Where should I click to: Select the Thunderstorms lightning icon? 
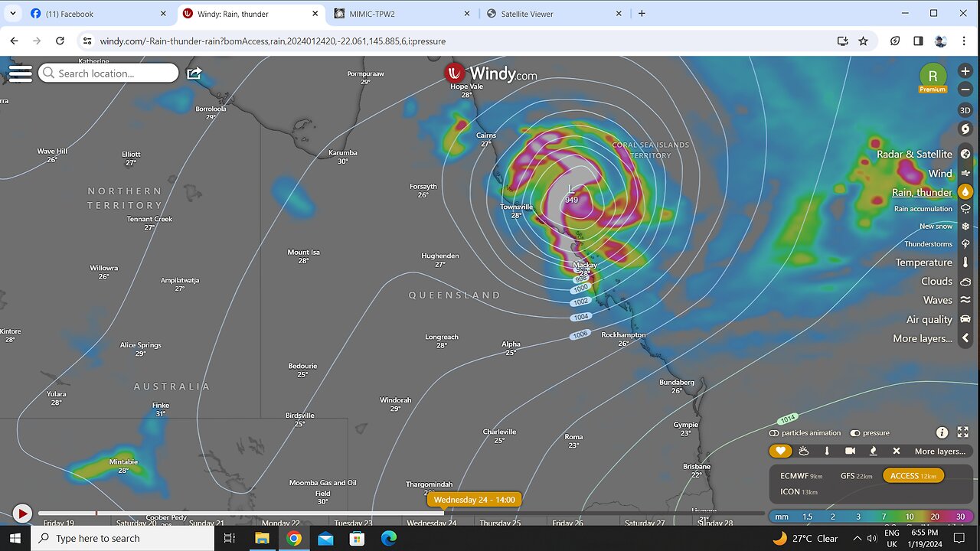pos(965,244)
